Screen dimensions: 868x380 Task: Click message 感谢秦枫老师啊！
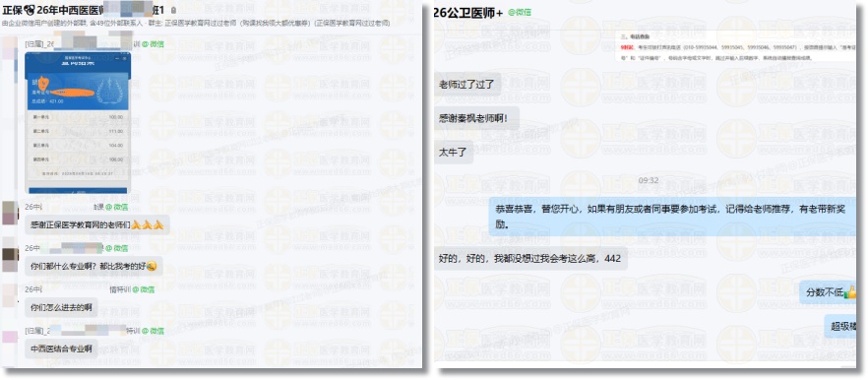coord(476,118)
